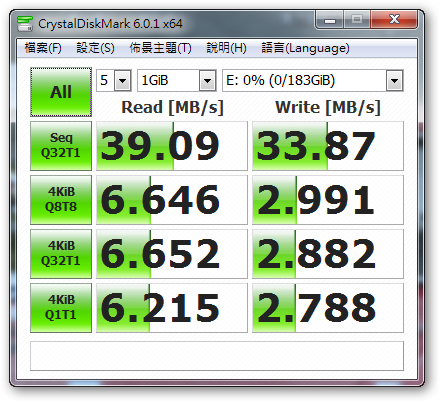Start the 4KiB Q1T1 test

[61, 308]
